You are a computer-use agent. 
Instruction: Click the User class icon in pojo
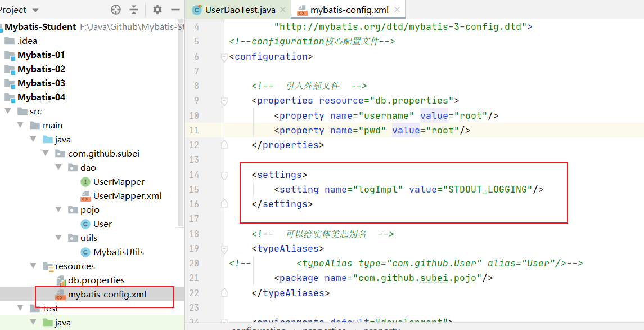tap(85, 224)
